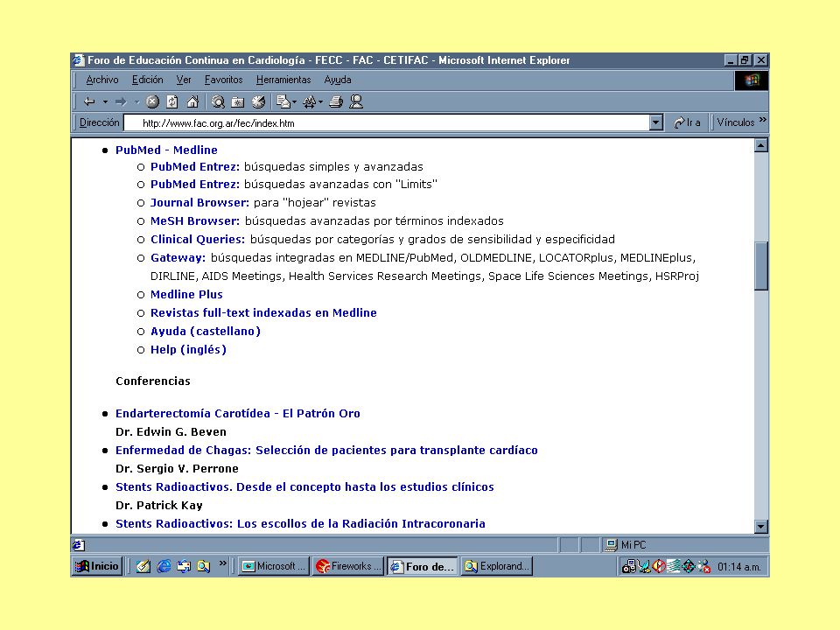Screen dimensions: 840x630
Task: Print the page with the printer icon
Action: [336, 101]
